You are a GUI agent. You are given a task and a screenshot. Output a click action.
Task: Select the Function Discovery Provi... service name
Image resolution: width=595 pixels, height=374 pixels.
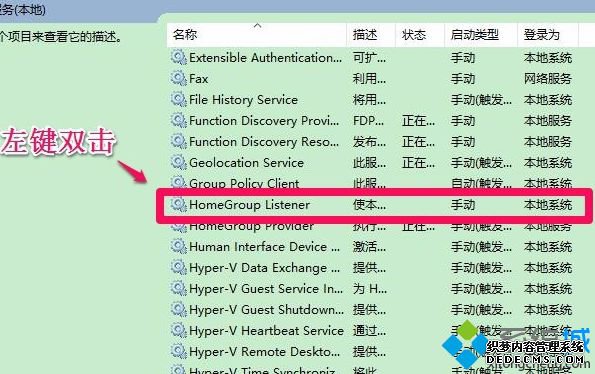264,121
